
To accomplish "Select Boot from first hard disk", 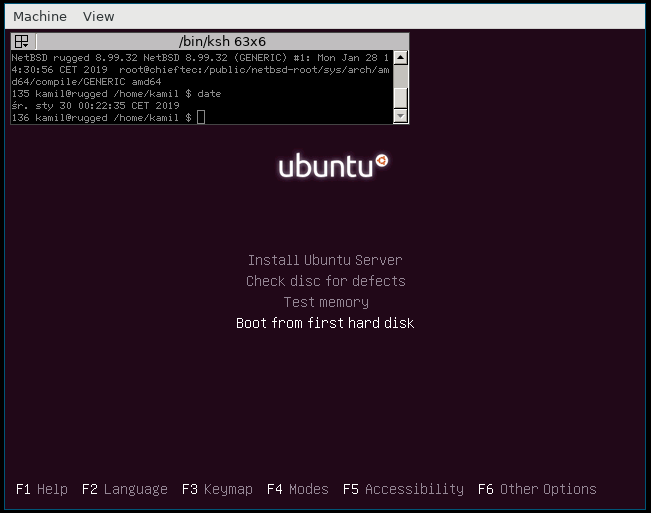I will pyautogui.click(x=325, y=323).
